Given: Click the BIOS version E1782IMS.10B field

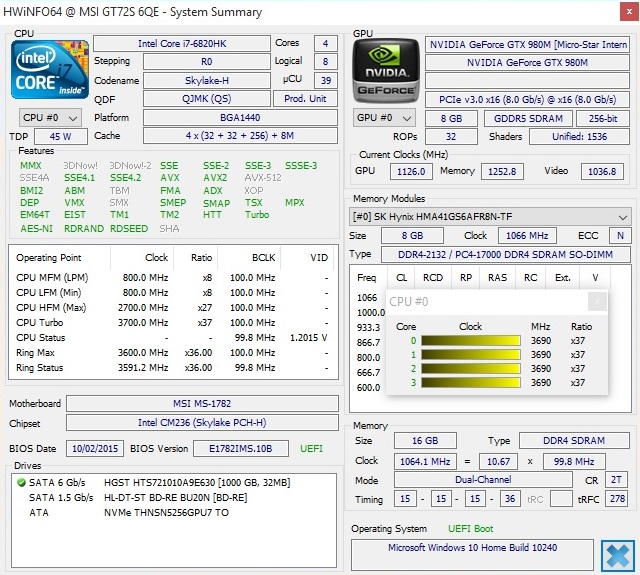Looking at the screenshot, I should [x=241, y=448].
